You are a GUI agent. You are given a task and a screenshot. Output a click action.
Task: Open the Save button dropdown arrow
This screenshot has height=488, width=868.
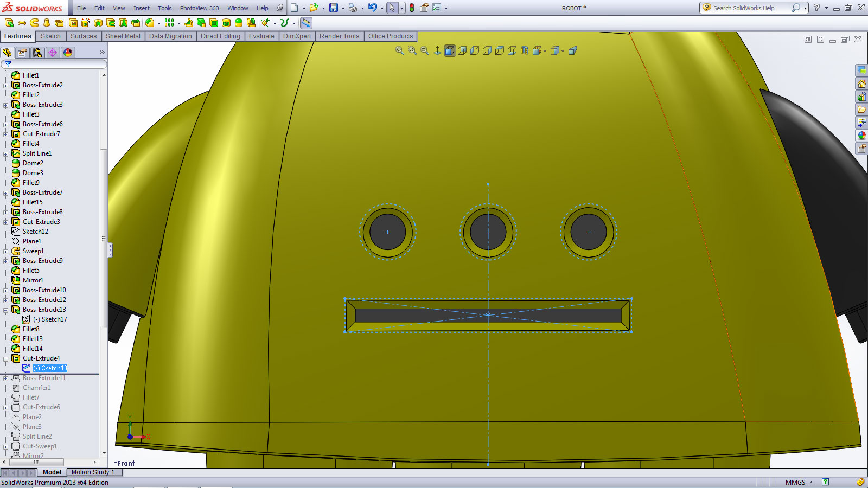343,8
